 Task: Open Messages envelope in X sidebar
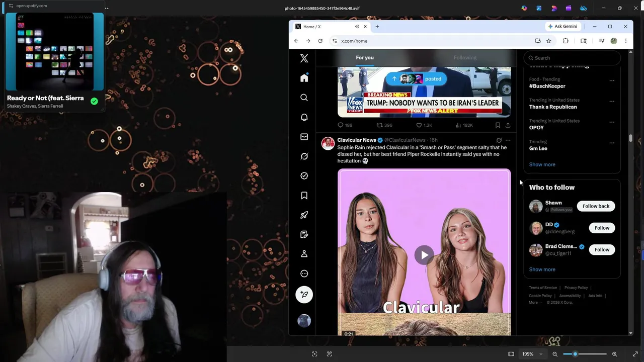[304, 137]
